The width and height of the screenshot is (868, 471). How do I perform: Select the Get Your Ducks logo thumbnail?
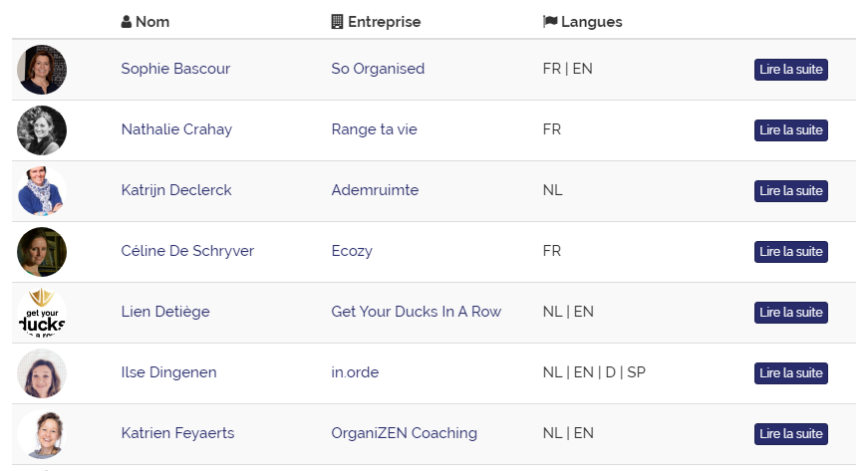(42, 313)
